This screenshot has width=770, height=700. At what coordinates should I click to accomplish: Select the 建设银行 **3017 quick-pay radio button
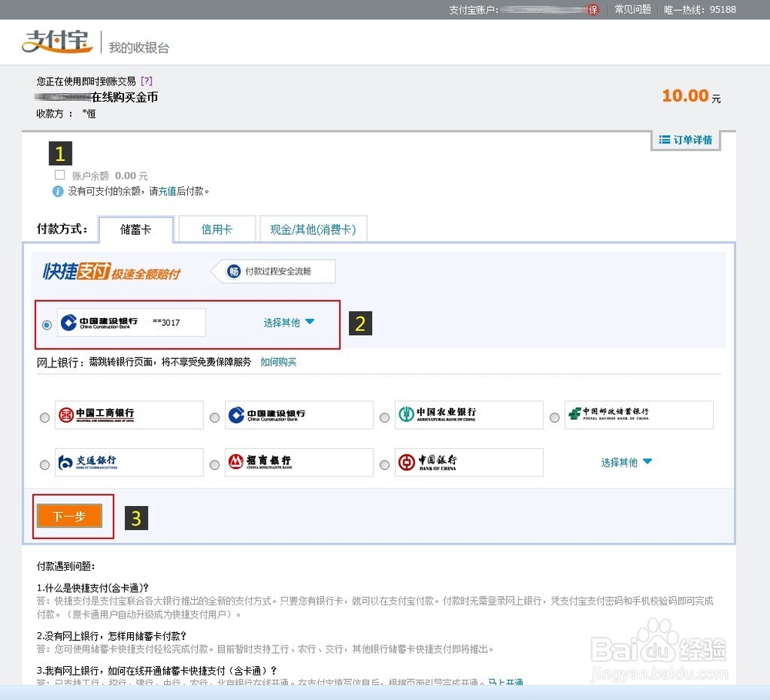click(x=47, y=325)
